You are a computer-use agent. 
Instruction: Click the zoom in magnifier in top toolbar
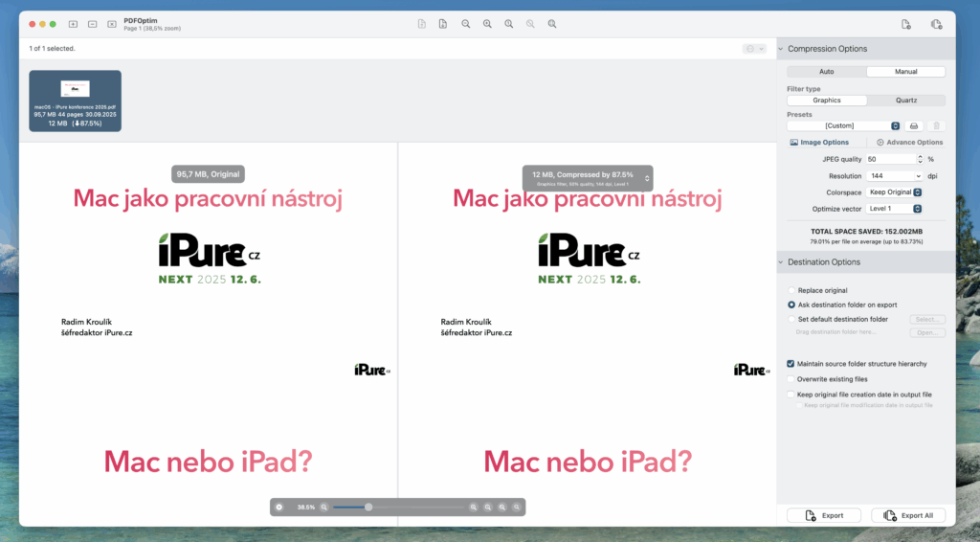[487, 23]
